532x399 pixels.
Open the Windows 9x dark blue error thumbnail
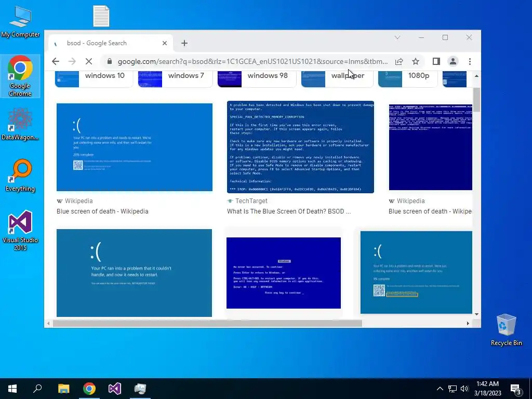click(284, 273)
